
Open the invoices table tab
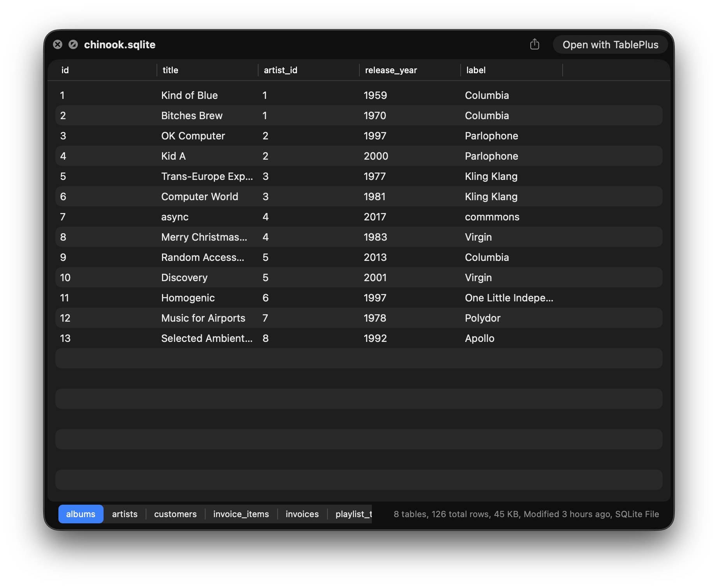click(302, 514)
